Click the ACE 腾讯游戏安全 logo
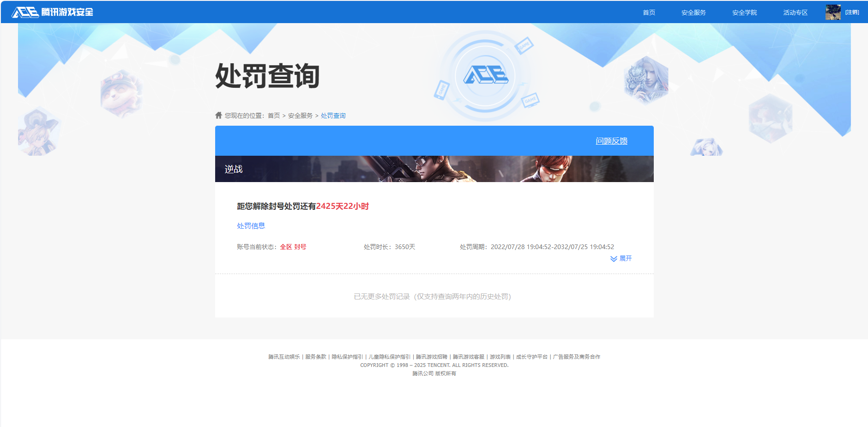The image size is (868, 427). [x=52, y=12]
